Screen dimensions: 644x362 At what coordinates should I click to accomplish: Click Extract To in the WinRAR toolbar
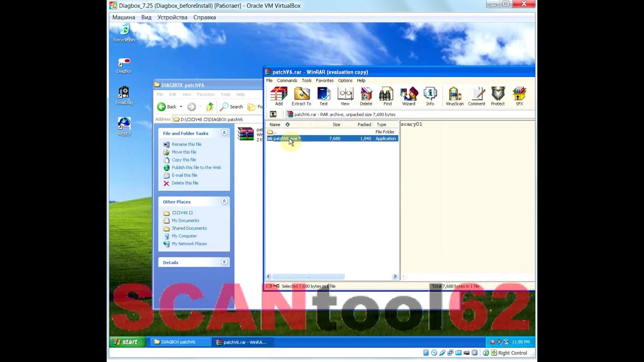click(x=301, y=96)
